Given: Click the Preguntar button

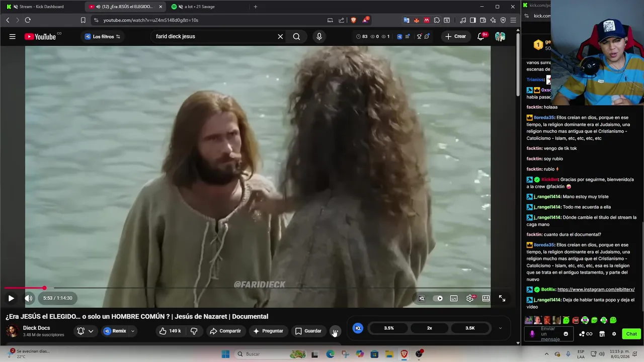Looking at the screenshot, I should pos(268,331).
